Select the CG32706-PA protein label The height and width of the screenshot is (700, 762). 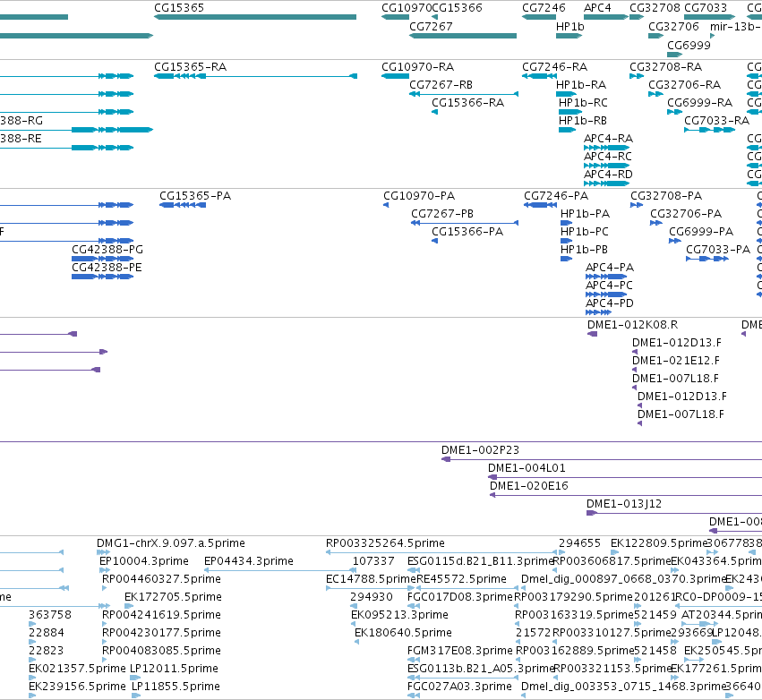coord(686,214)
